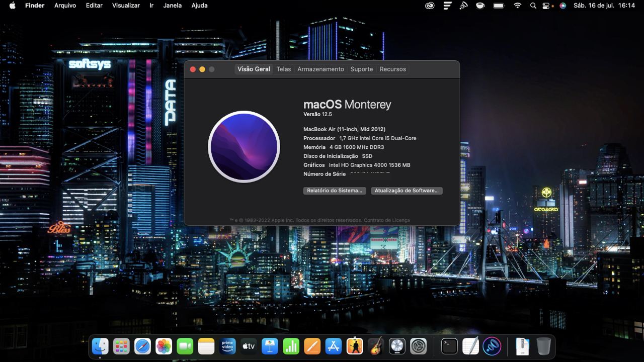Switch to the Armazenamento tab
Viewport: 644px width, 362px height.
point(320,69)
